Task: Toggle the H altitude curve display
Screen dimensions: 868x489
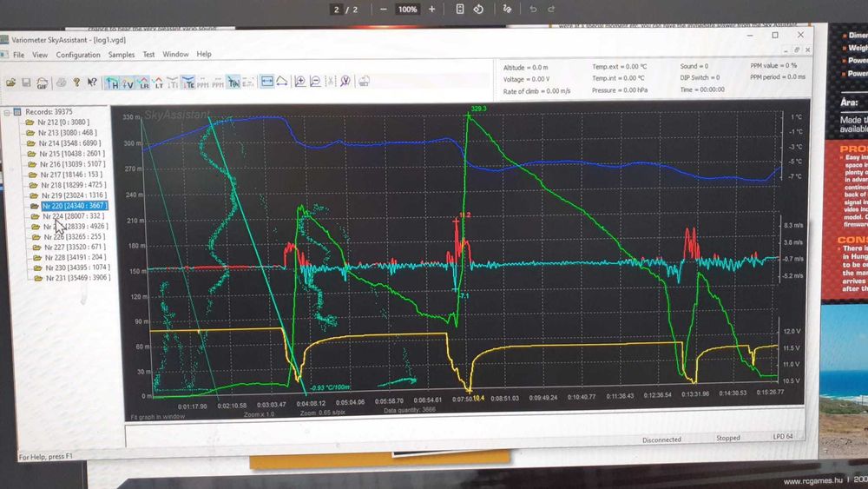Action: pos(112,83)
